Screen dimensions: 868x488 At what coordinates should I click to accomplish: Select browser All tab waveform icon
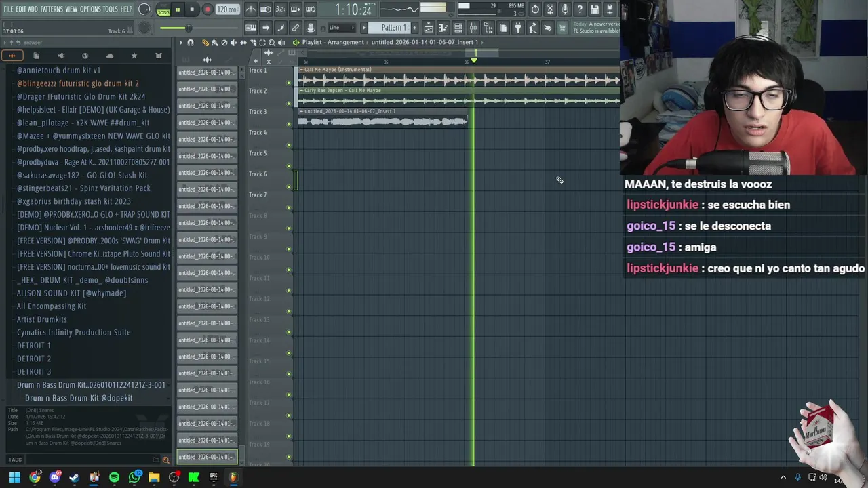(12, 56)
